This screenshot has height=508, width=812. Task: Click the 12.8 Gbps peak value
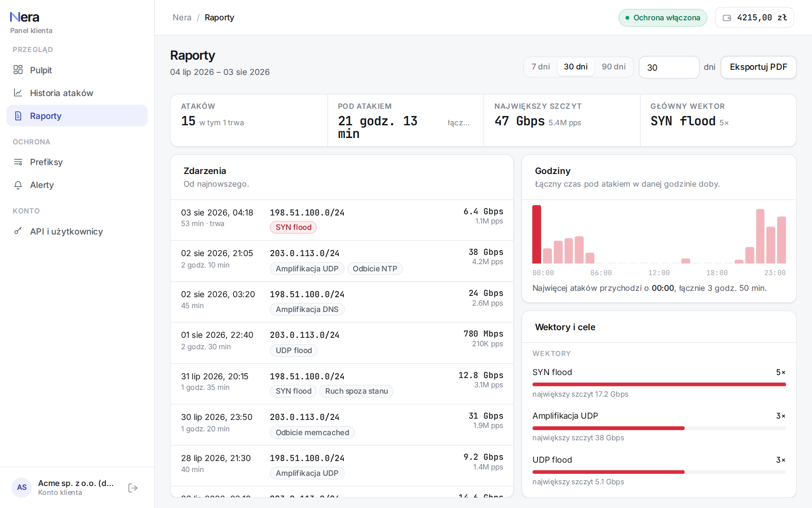[481, 375]
